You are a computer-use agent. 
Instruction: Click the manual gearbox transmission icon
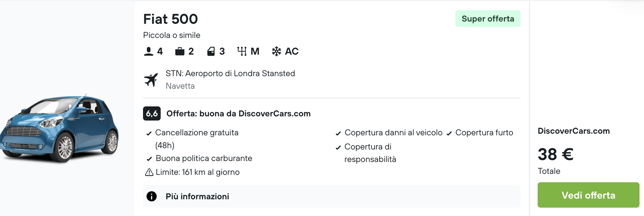click(x=242, y=51)
